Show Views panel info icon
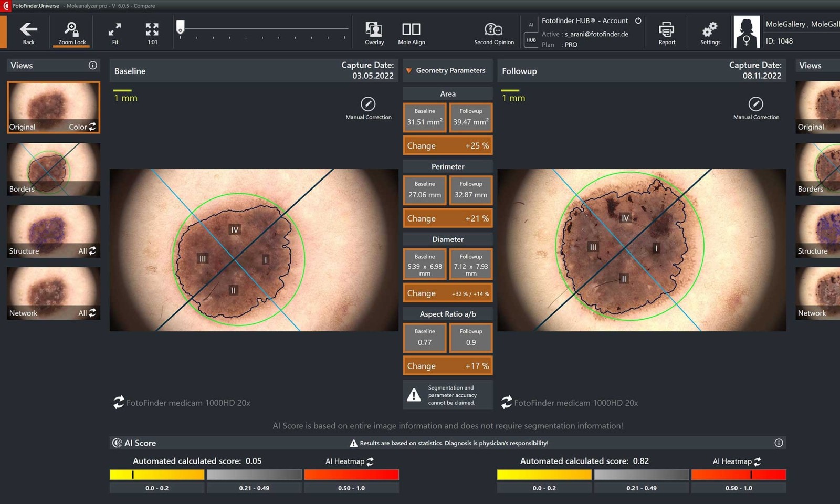 93,65
